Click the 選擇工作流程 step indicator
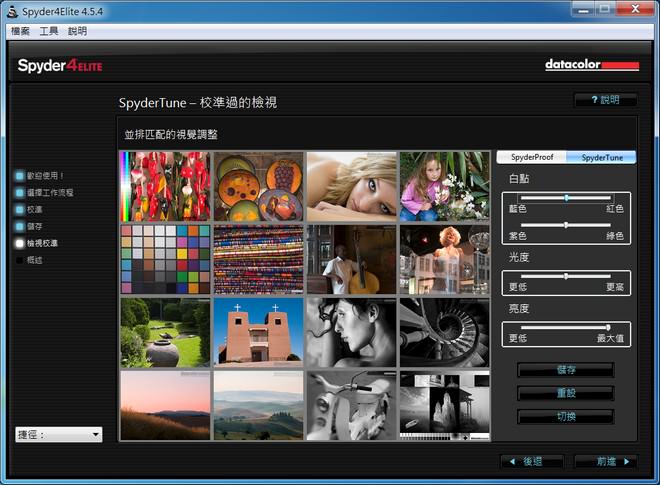660x485 pixels. [x=20, y=192]
